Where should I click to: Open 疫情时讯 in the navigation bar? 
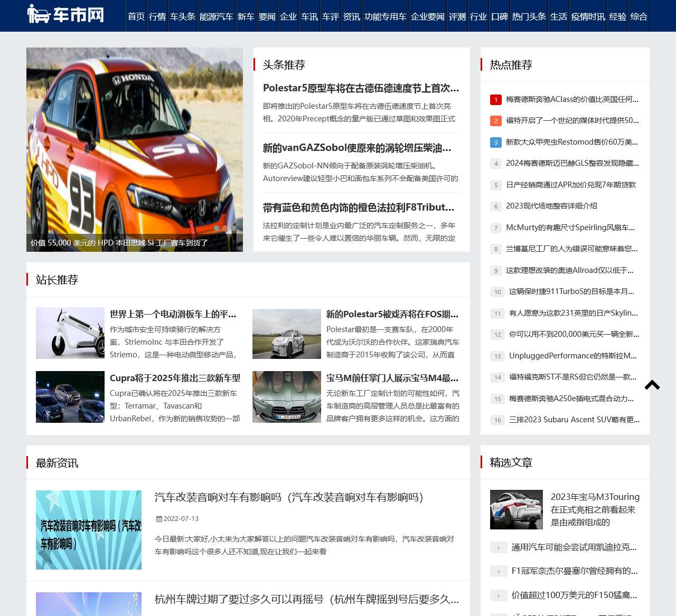(588, 16)
